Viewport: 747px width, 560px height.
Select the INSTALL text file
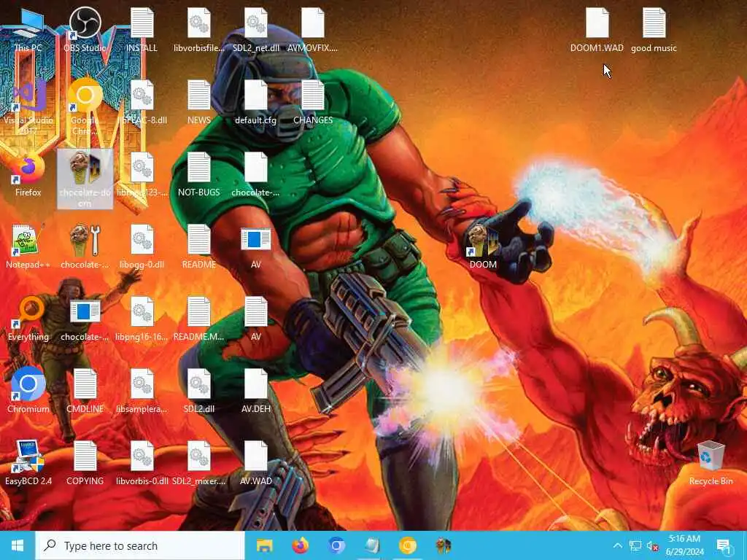point(142,29)
